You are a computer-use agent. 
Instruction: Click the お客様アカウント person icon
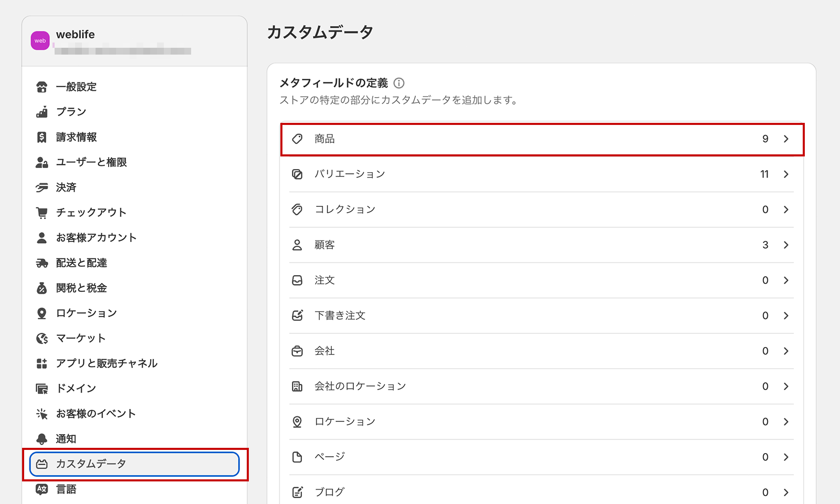click(x=42, y=238)
